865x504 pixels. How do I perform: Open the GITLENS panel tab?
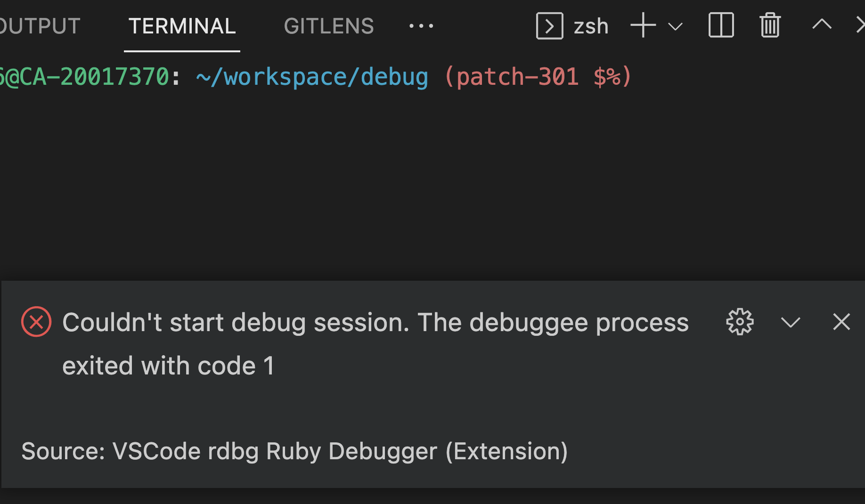329,26
